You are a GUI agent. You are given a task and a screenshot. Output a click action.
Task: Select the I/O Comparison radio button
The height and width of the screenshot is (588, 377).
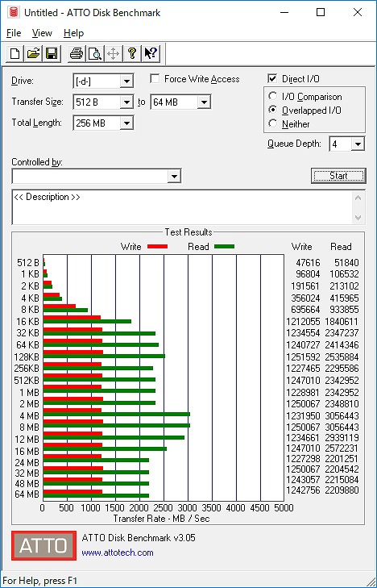coord(273,96)
